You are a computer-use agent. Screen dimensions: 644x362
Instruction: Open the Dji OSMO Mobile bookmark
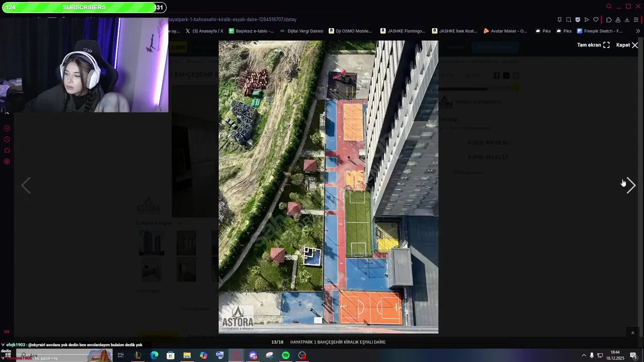click(350, 31)
